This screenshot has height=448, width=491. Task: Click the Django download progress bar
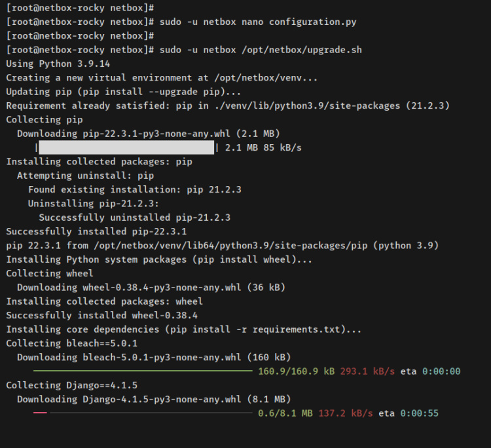[x=142, y=413]
